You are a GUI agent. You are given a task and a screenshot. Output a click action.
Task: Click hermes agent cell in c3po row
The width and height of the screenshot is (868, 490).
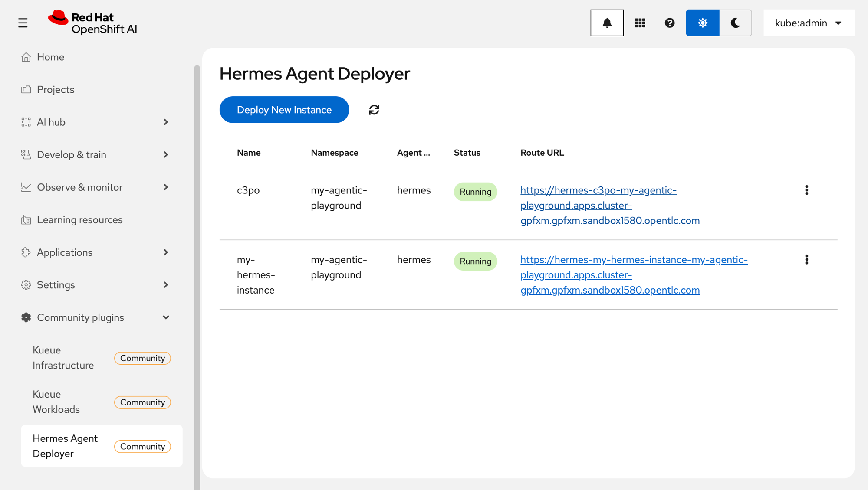click(x=414, y=190)
